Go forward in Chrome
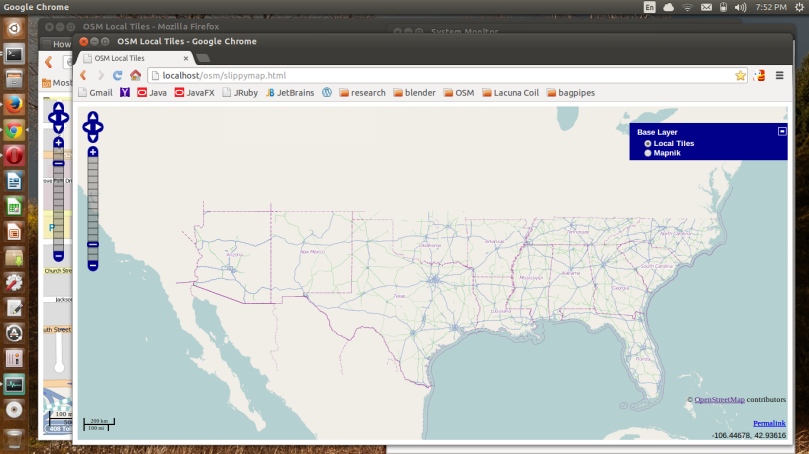The image size is (809, 454). tap(101, 75)
